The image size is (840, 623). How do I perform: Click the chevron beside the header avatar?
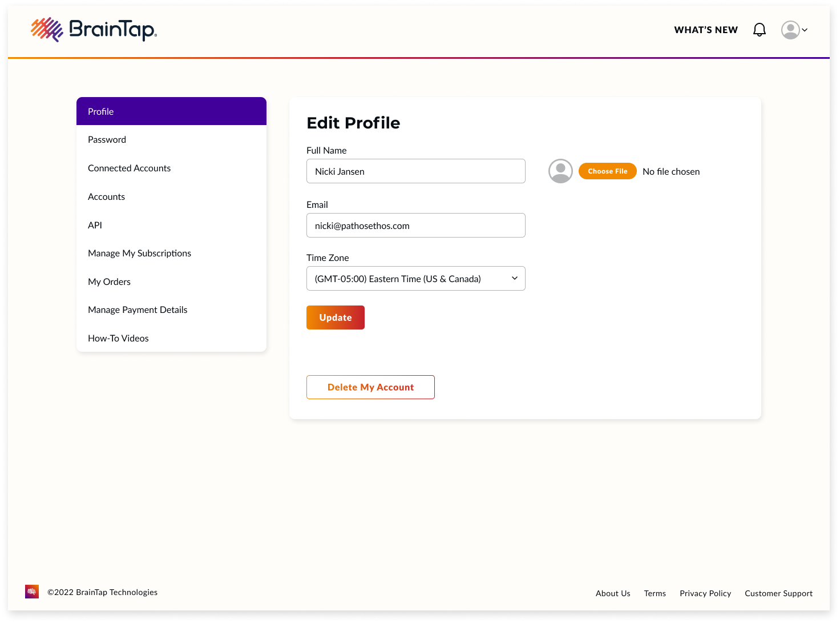805,30
